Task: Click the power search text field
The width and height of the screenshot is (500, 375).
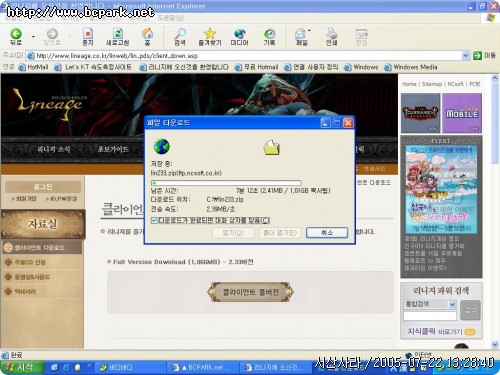Action: click(430, 316)
